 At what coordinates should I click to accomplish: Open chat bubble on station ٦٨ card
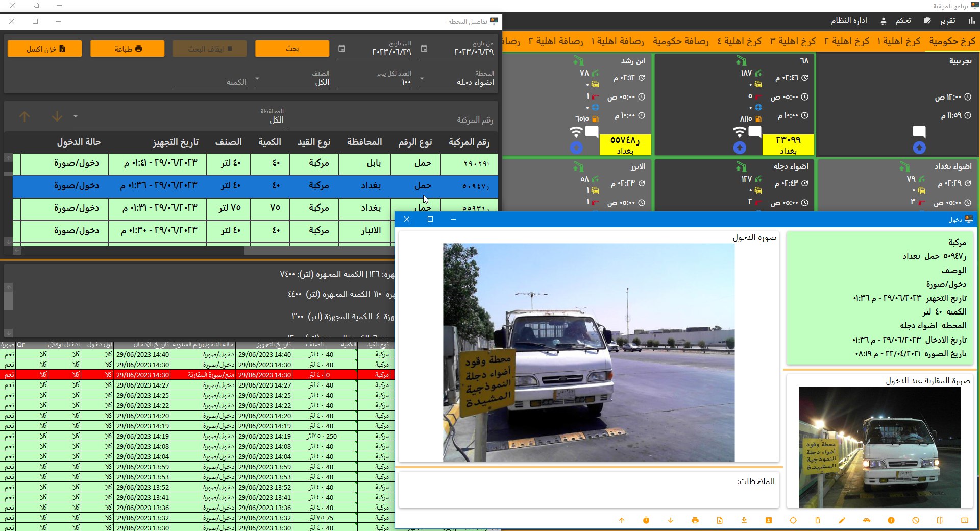point(755,132)
